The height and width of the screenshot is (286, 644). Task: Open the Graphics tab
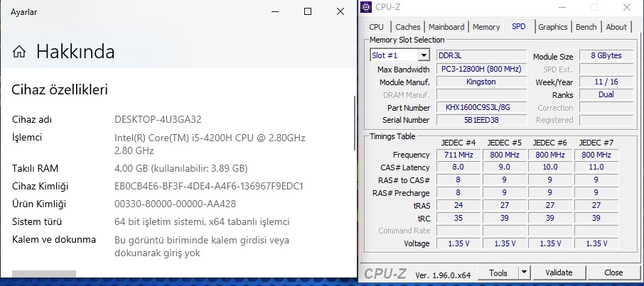point(553,27)
